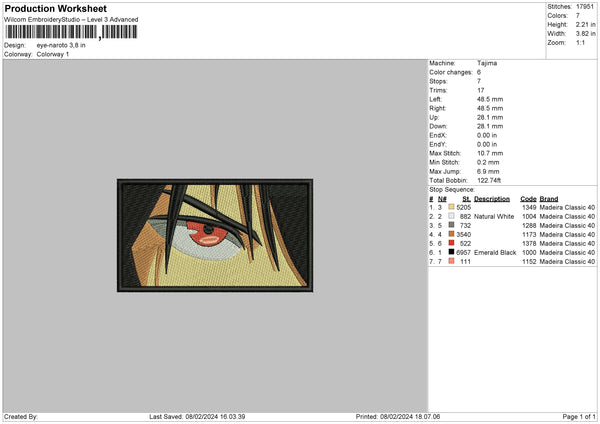600x424 pixels.
Task: Select the EndX value 0.00 in
Action: 487,135
